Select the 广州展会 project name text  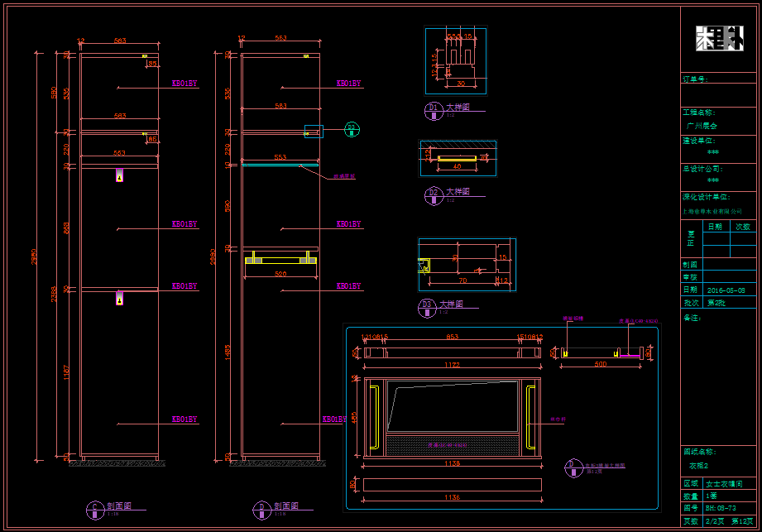702,126
